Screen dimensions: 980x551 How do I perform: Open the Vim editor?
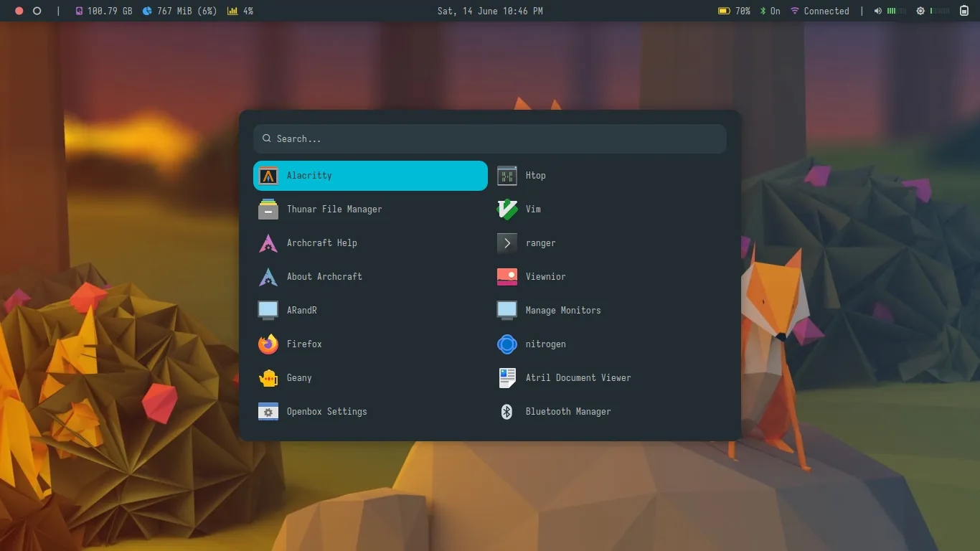(x=609, y=209)
